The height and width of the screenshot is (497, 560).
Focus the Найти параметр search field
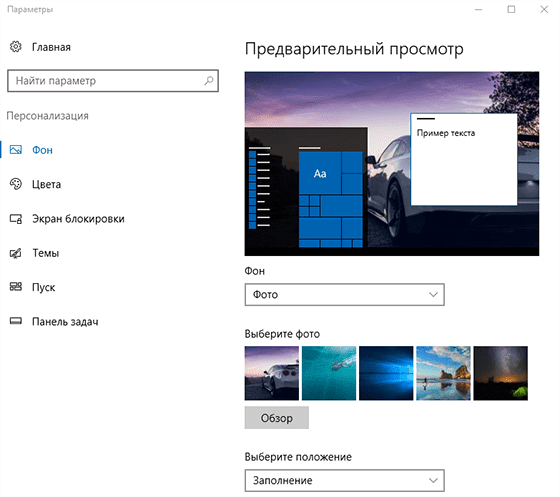click(x=113, y=81)
